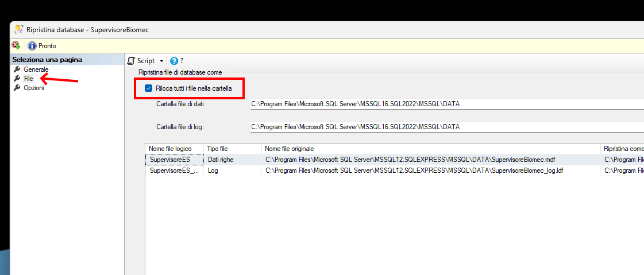Click the Script toolbar icon
644x275 pixels.
[131, 61]
